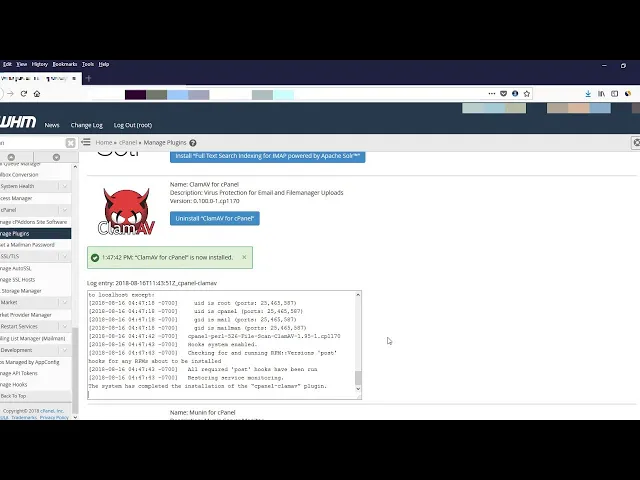
Task: Open the page actions three-dots menu
Action: click(492, 93)
